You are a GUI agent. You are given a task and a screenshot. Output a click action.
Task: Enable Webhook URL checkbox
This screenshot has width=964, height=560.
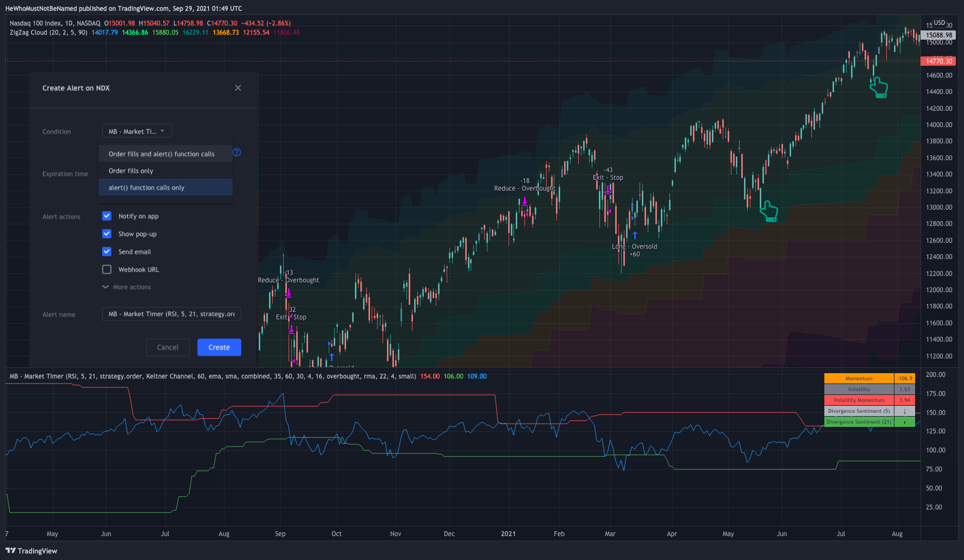point(107,269)
